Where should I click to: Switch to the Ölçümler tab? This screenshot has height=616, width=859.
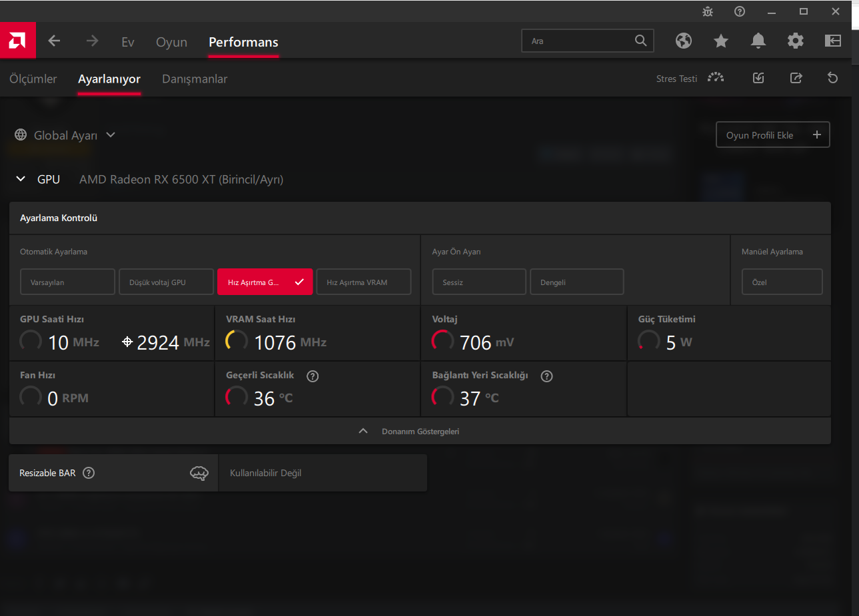click(33, 79)
